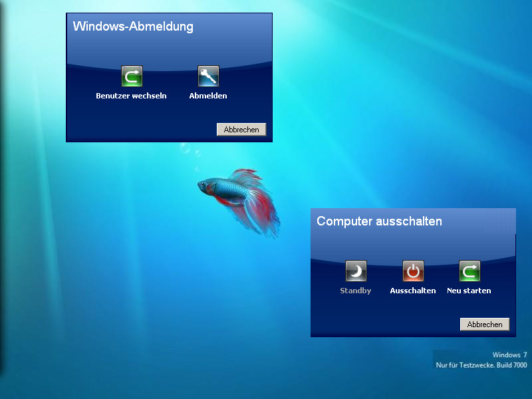Click the Benutzer wechseln text label
The height and width of the screenshot is (399, 532).
click(x=131, y=95)
